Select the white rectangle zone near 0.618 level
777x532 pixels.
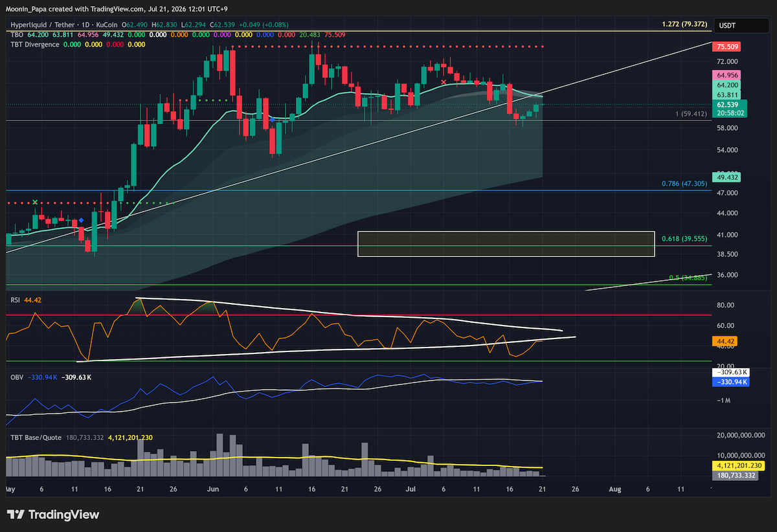coord(506,244)
